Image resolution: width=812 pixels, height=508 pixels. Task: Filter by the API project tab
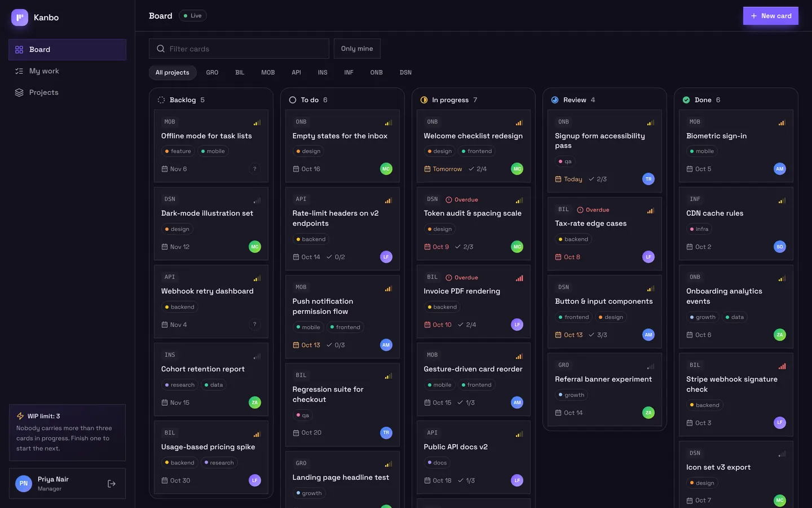point(296,72)
